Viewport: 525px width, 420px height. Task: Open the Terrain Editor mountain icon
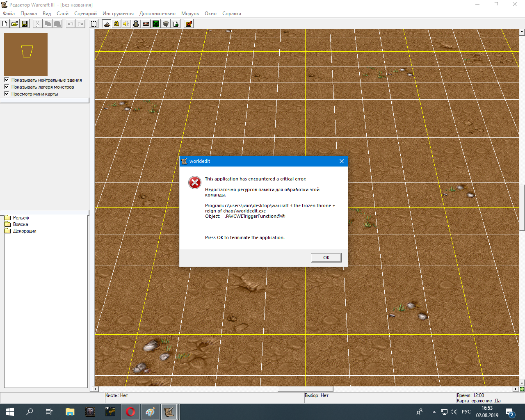point(107,24)
